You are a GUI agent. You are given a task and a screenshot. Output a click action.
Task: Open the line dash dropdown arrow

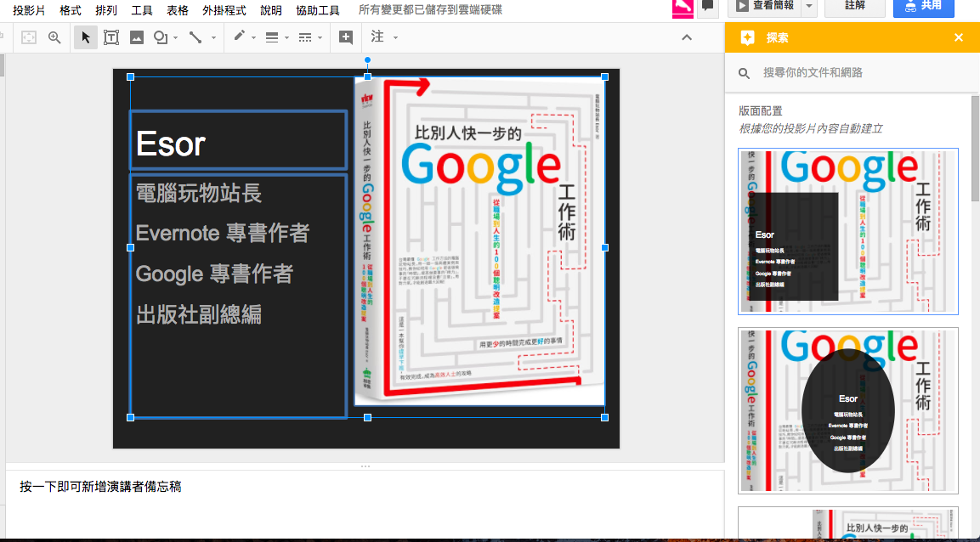[x=320, y=38]
